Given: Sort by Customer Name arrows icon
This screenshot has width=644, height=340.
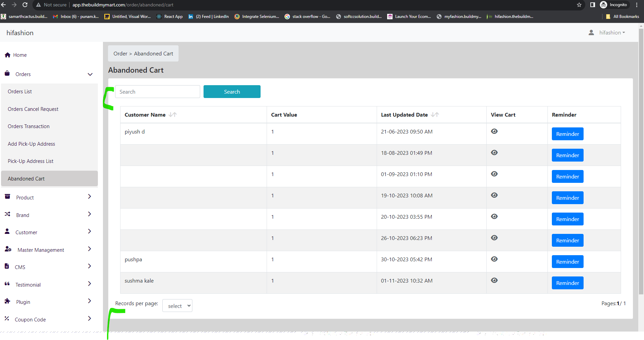Looking at the screenshot, I should pyautogui.click(x=173, y=115).
